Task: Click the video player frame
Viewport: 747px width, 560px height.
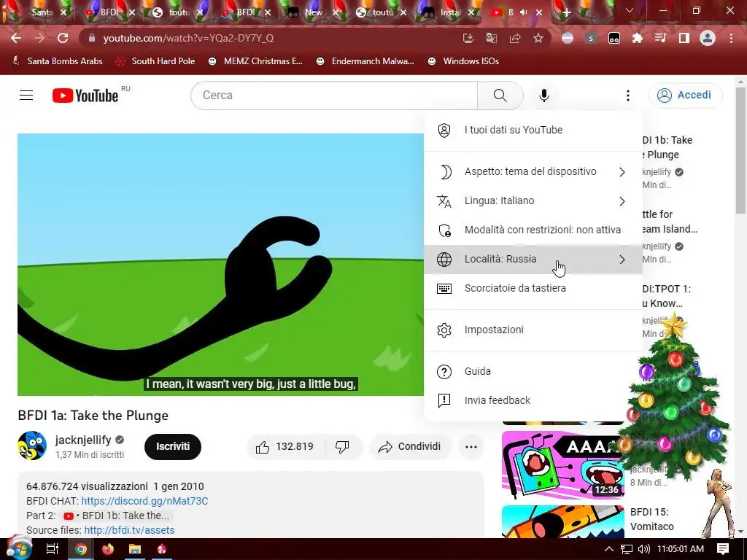Action: pyautogui.click(x=220, y=264)
